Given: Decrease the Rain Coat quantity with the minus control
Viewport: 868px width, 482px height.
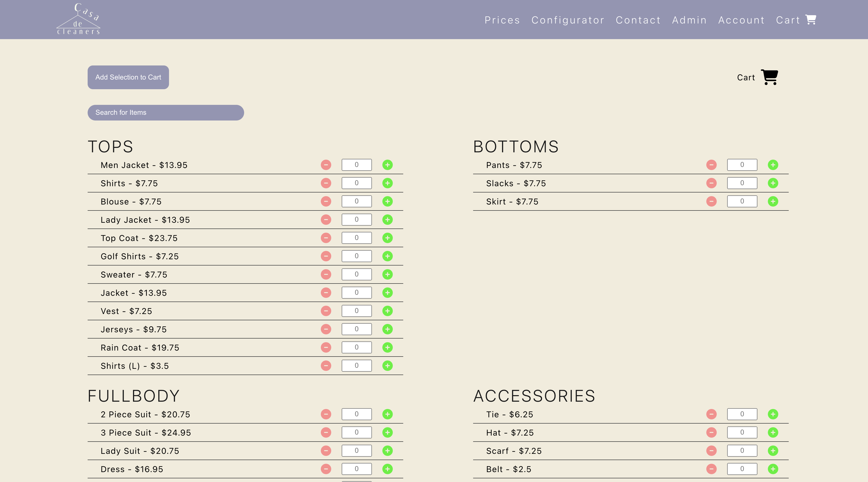Looking at the screenshot, I should tap(326, 347).
